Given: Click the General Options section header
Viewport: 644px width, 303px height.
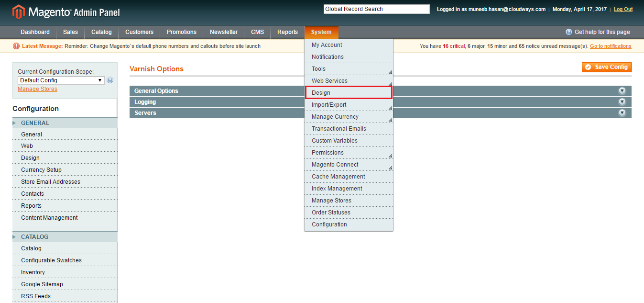Looking at the screenshot, I should click(380, 91).
